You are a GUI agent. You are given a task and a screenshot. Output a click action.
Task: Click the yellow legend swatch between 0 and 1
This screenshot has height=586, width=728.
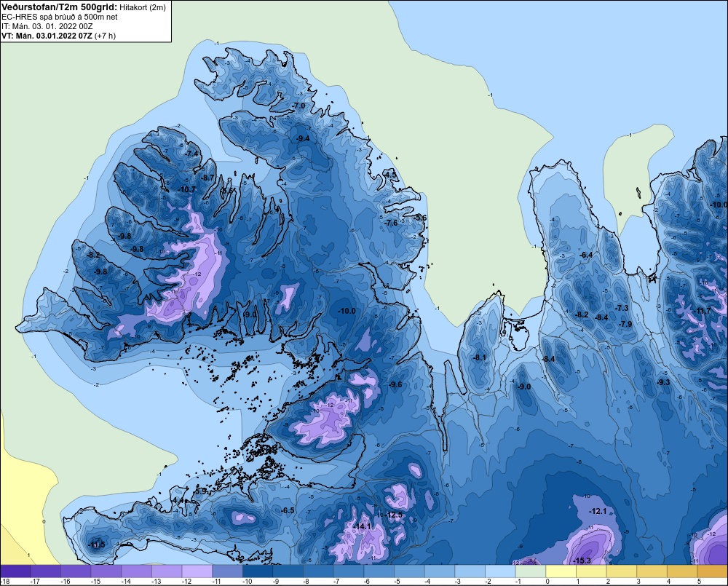point(561,571)
